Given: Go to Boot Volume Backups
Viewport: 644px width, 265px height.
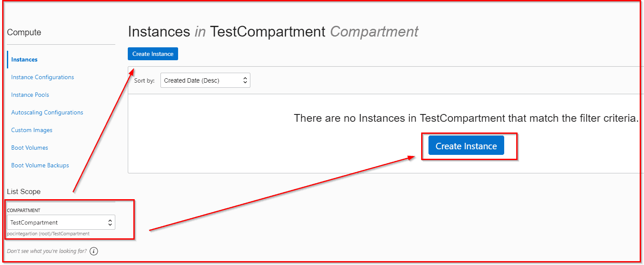Looking at the screenshot, I should coord(40,165).
